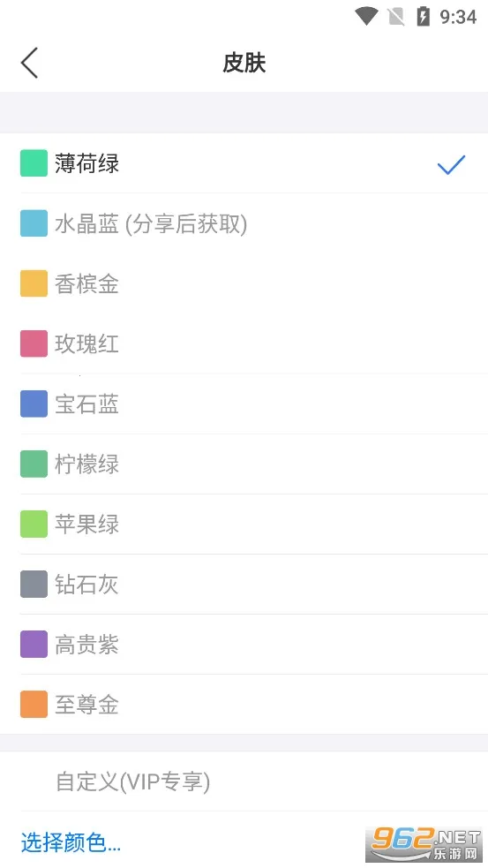Image resolution: width=488 pixels, height=868 pixels.
Task: Tap the back arrow icon
Action: tap(29, 63)
